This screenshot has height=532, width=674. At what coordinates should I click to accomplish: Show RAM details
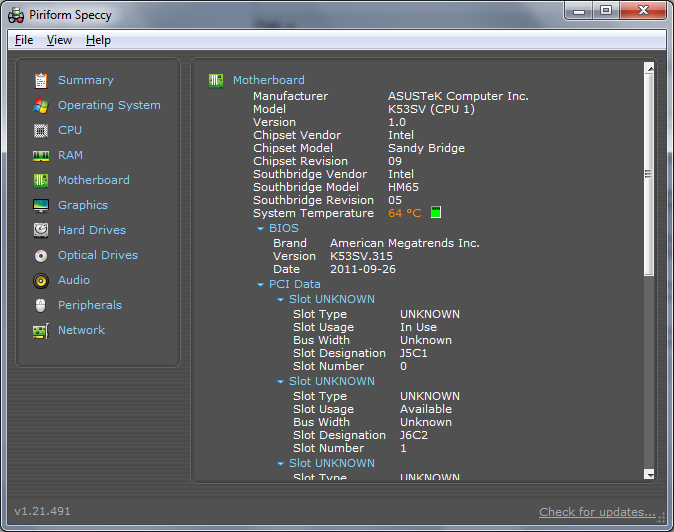point(70,155)
